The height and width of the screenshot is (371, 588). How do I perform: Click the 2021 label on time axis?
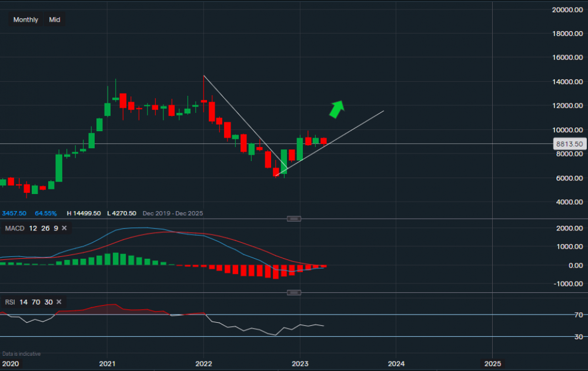tap(107, 363)
